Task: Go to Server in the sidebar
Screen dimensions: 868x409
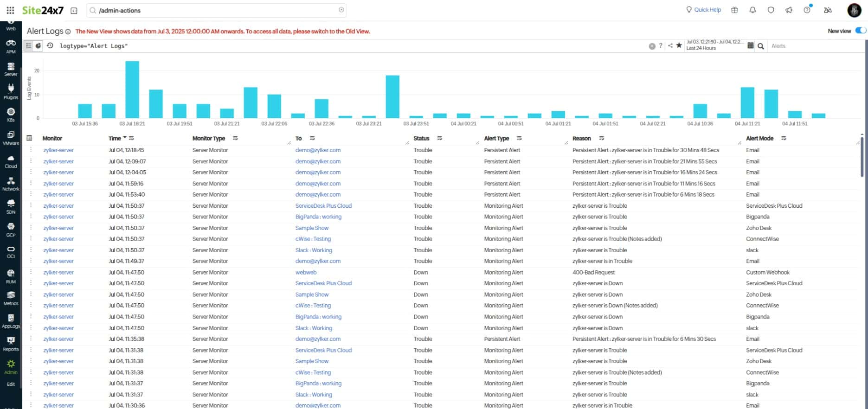Action: point(11,69)
